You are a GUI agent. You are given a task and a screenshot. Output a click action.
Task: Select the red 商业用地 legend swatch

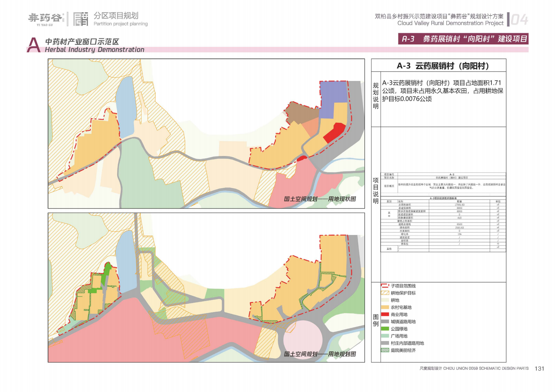385,314
